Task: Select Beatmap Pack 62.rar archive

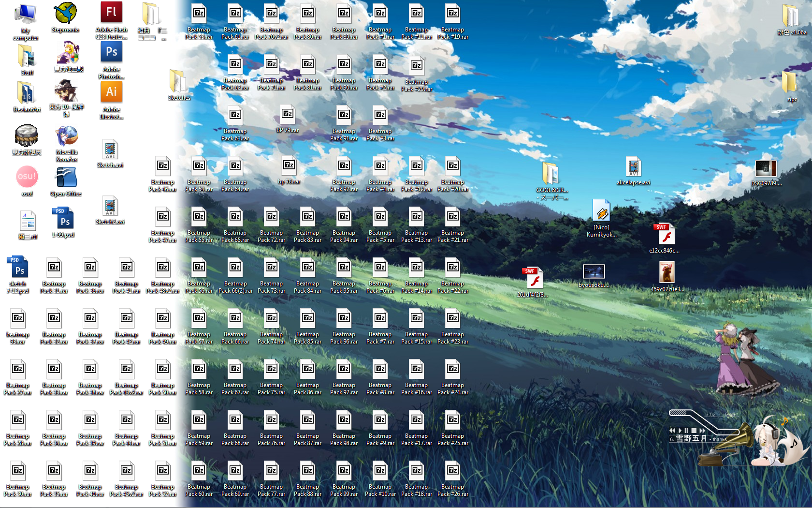Action: point(235,73)
